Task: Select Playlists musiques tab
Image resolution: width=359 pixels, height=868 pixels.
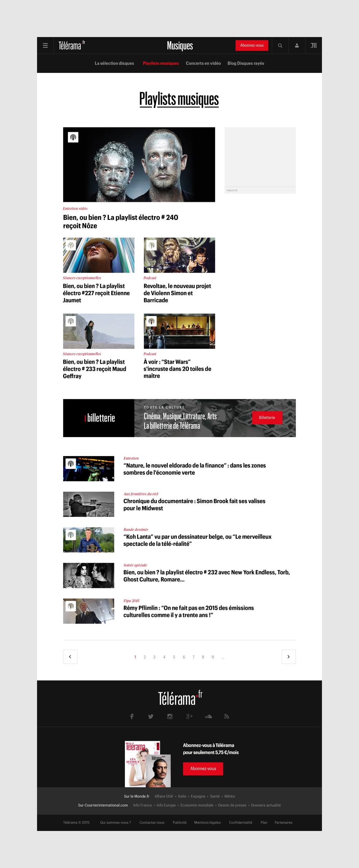Action: [161, 63]
